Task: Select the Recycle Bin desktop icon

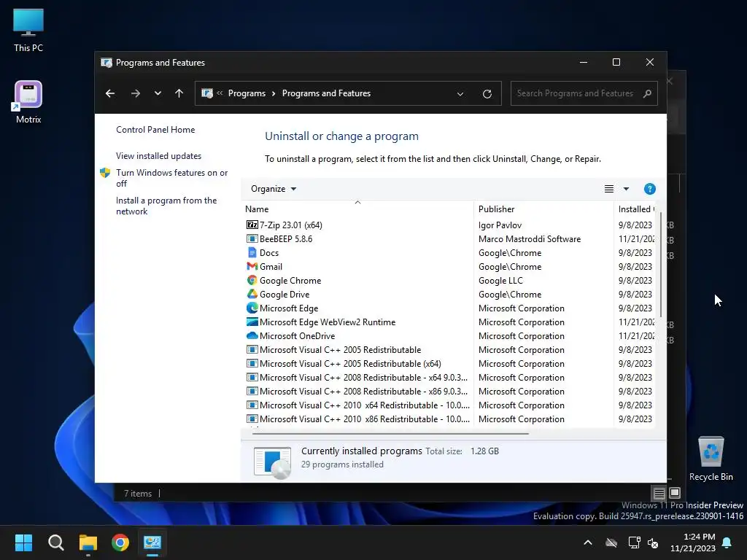Action: pyautogui.click(x=711, y=459)
